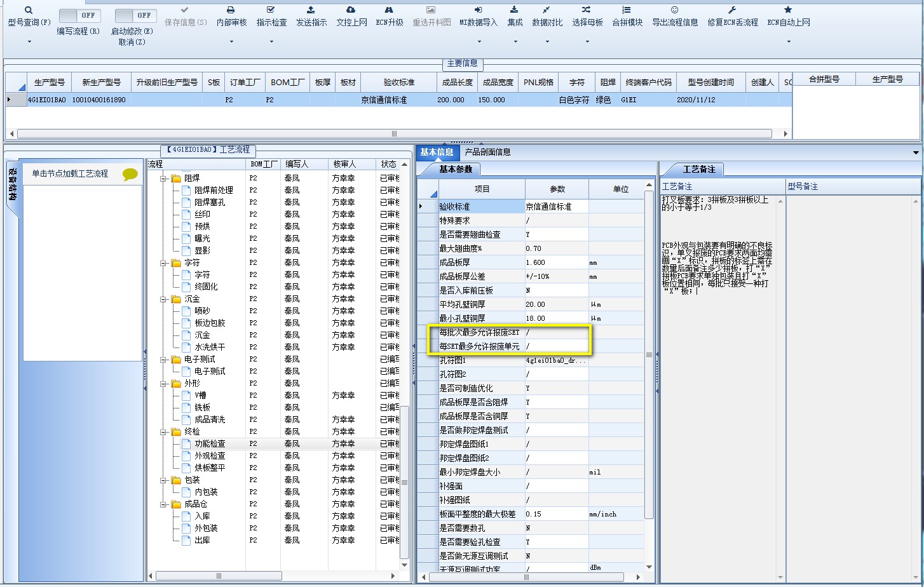924x587 pixels.
Task: Select the 曝光 process node
Action: (x=202, y=238)
